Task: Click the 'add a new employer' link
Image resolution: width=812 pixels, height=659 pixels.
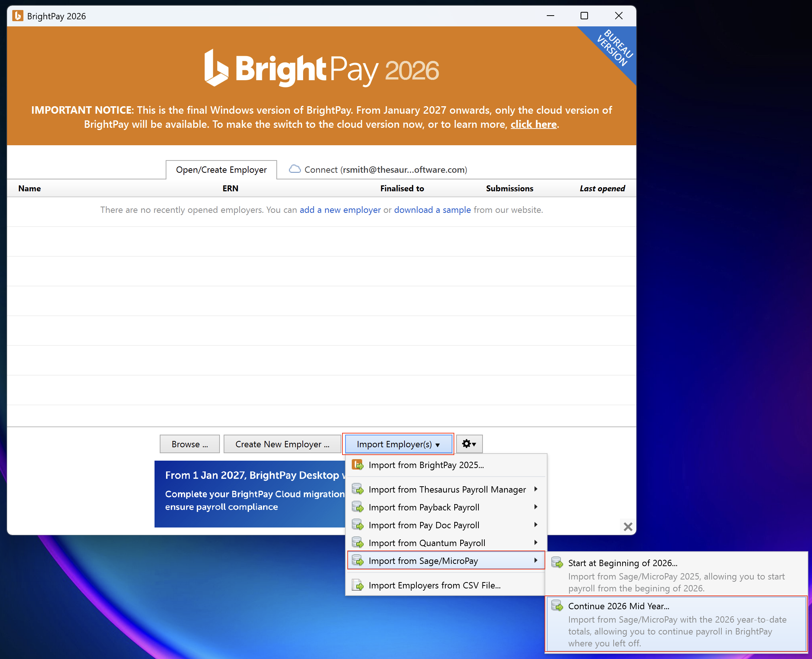Action: click(x=340, y=210)
